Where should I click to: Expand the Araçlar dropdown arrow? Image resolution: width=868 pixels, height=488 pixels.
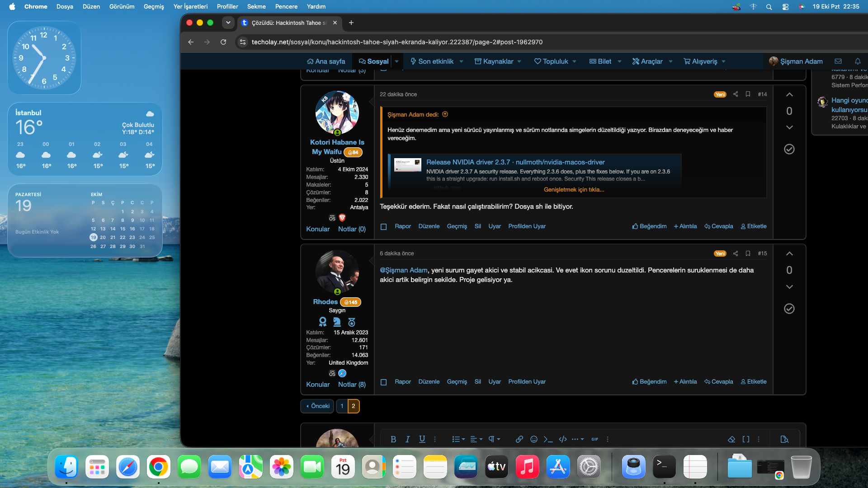click(x=670, y=61)
